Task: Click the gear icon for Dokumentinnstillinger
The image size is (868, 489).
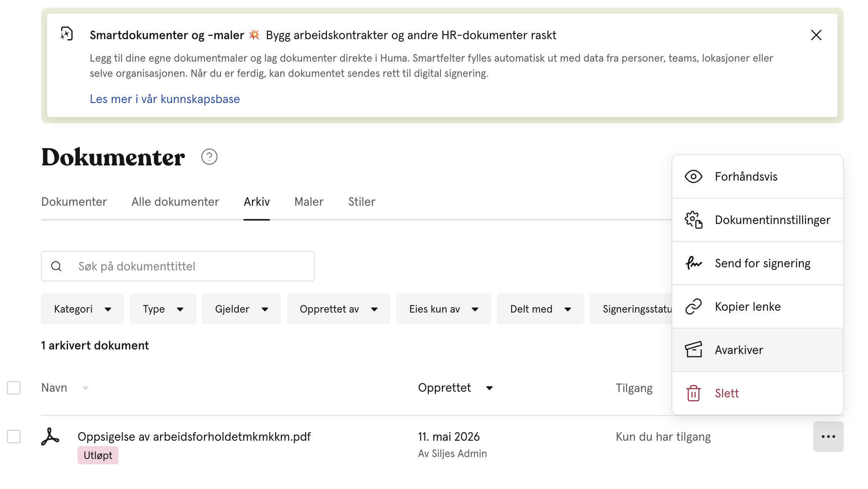Action: [693, 220]
